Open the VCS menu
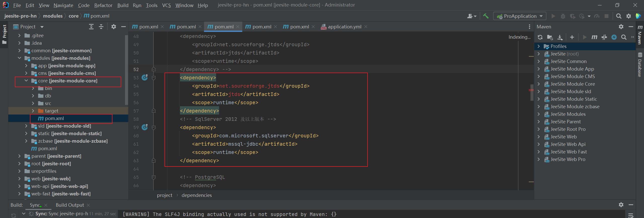This screenshot has width=644, height=218. coord(166,5)
